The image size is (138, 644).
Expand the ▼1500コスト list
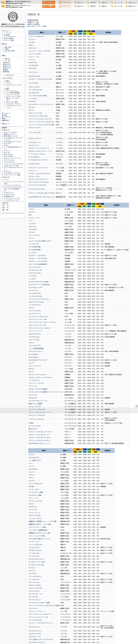point(7,68)
